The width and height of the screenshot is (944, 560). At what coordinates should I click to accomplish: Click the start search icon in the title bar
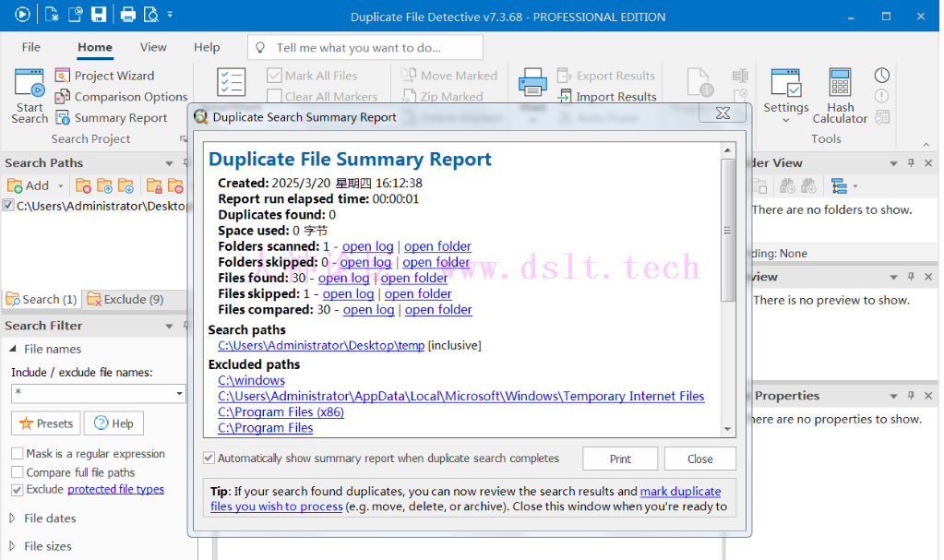point(22,15)
